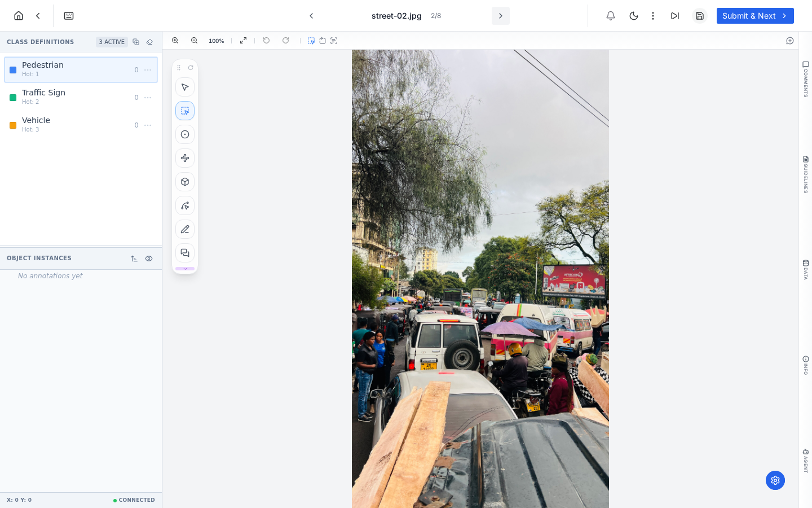This screenshot has width=812, height=508.
Task: Select the Traffic Sign class
Action: point(81,97)
